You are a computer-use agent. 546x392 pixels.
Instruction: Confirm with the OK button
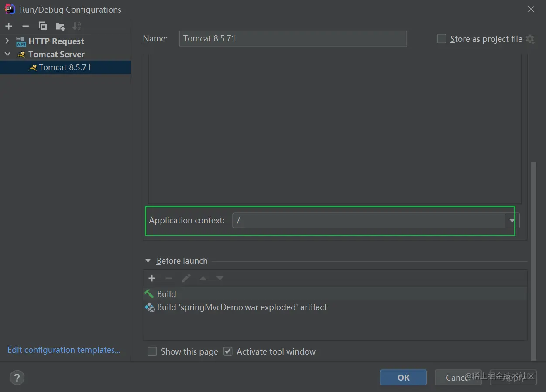403,378
